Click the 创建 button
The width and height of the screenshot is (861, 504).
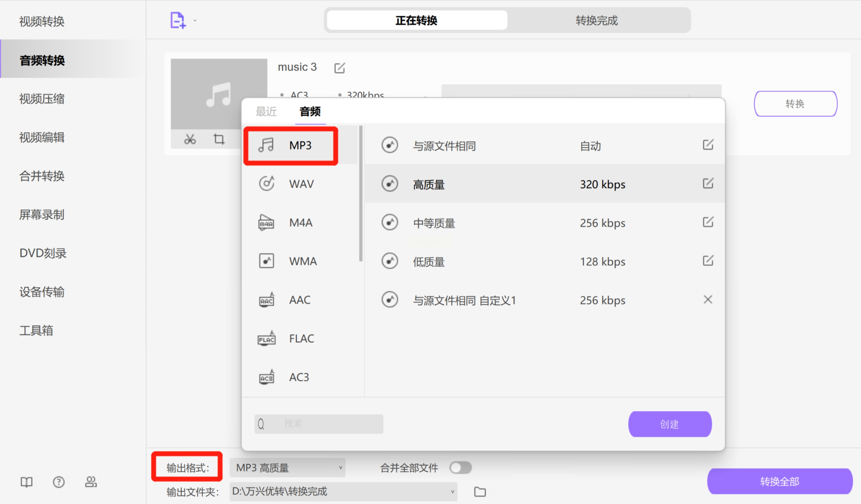(669, 424)
